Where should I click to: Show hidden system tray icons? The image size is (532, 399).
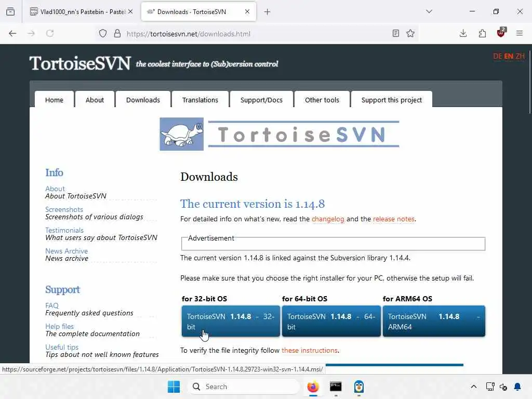point(474,387)
